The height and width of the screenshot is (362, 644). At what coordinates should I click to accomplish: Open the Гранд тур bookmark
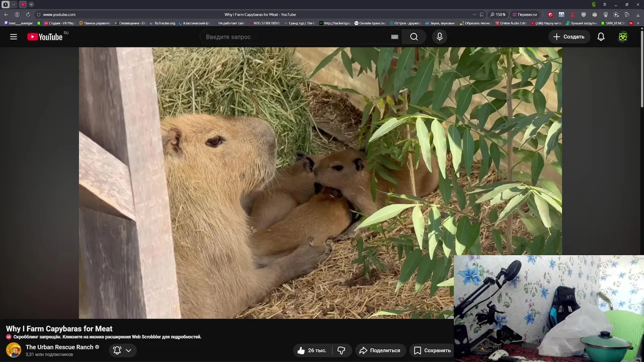tap(299, 23)
